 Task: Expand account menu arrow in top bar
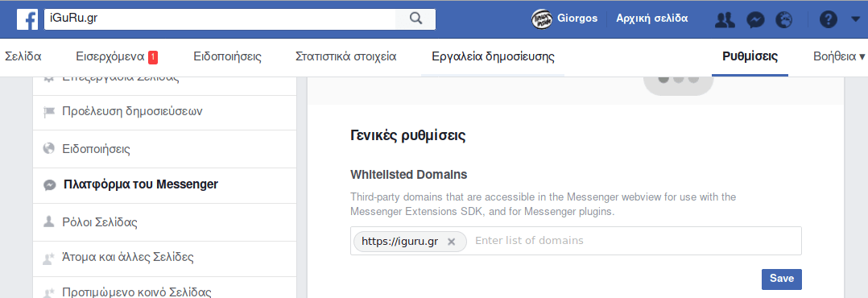(855, 20)
